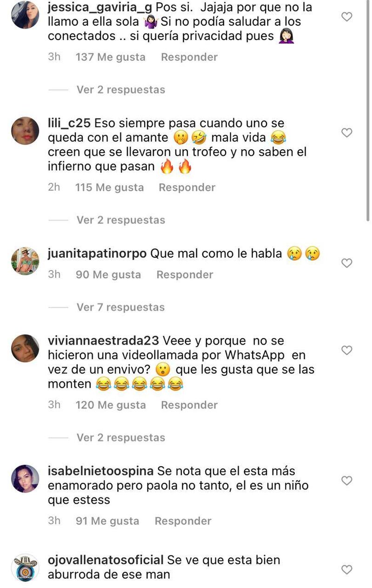This screenshot has width=372, height=588.
Task: Reply to isabelnietoospina's comment
Action: point(183,521)
